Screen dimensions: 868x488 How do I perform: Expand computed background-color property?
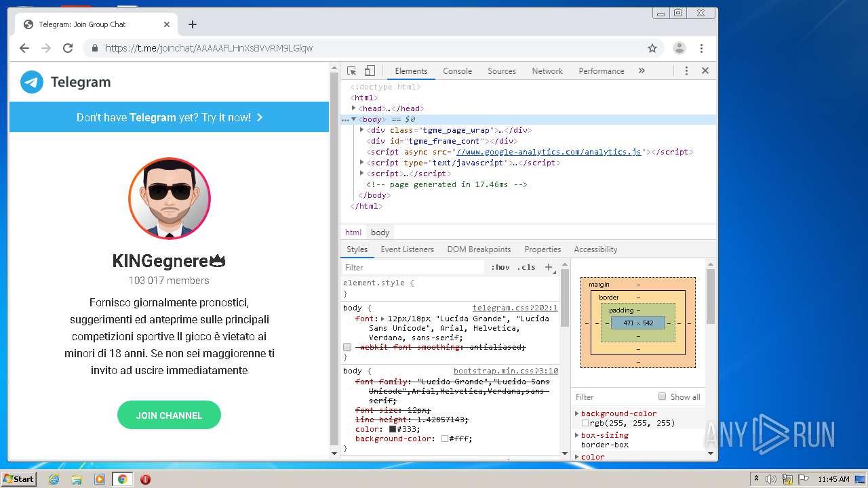[x=577, y=413]
